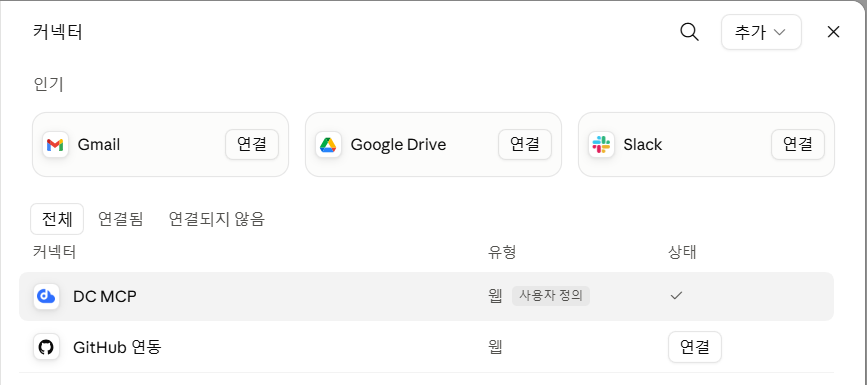The image size is (867, 385).
Task: Click the DC MCP connected checkmark
Action: [676, 296]
